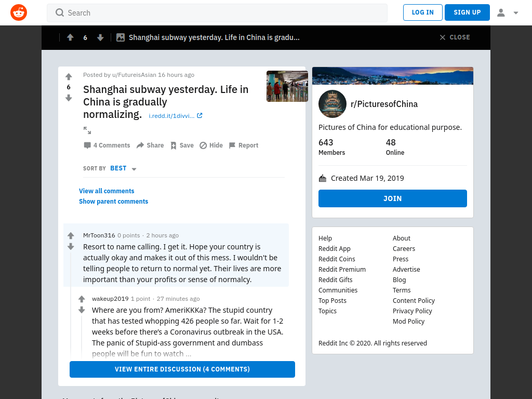Image resolution: width=532 pixels, height=399 pixels.
Task: Save the post with the bookmark icon
Action: click(182, 145)
